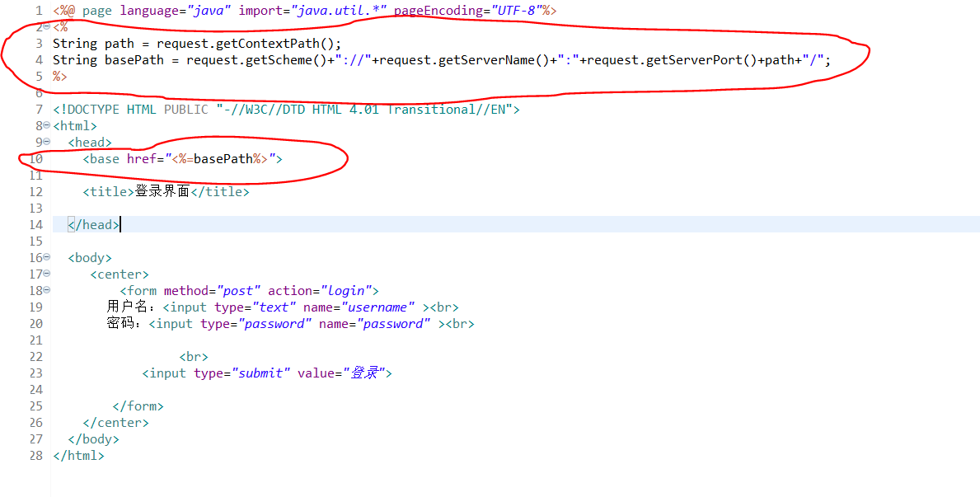Click basePath inside the base href expression
Screen dimensions: 980x497
coord(223,159)
